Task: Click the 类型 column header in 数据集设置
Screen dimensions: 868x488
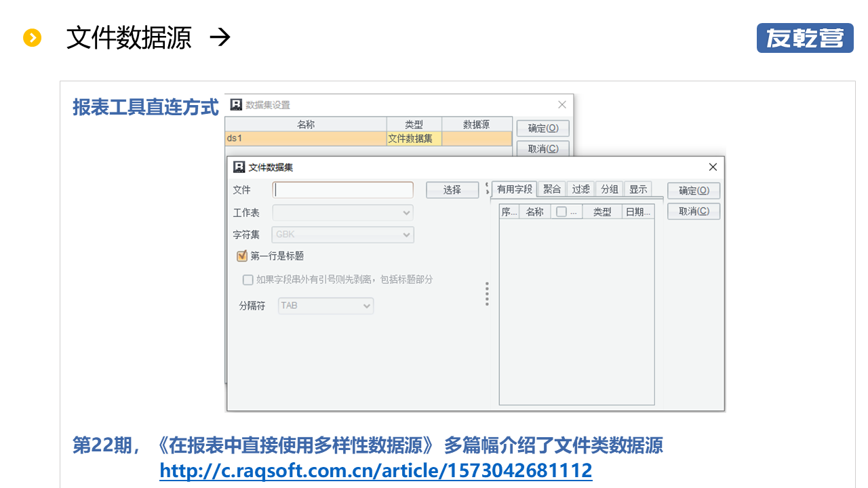Action: (414, 125)
